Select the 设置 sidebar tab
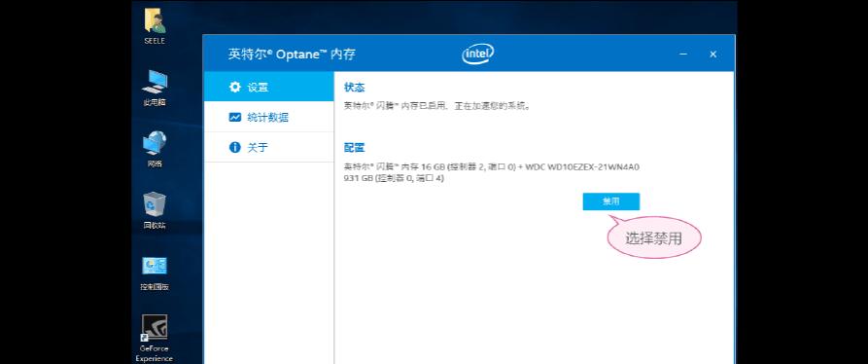The image size is (868, 364). coord(268,87)
